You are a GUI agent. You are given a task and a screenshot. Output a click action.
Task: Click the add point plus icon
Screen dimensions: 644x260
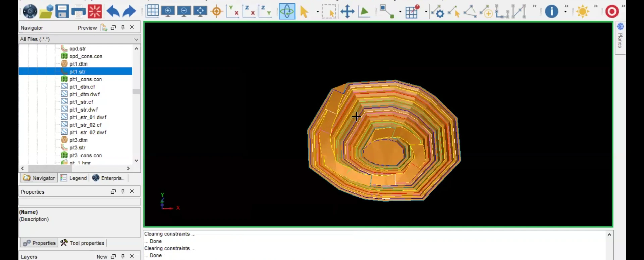click(x=486, y=11)
